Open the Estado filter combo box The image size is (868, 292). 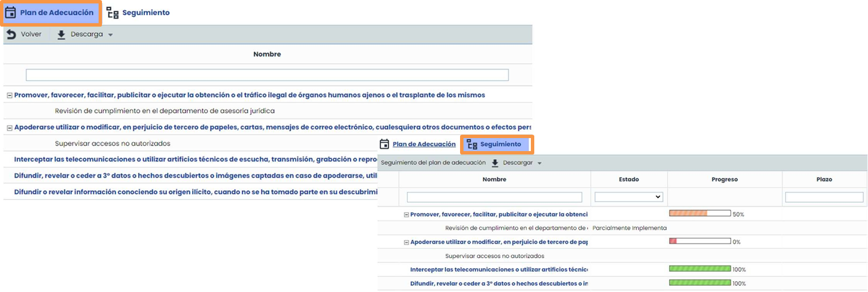click(x=628, y=197)
